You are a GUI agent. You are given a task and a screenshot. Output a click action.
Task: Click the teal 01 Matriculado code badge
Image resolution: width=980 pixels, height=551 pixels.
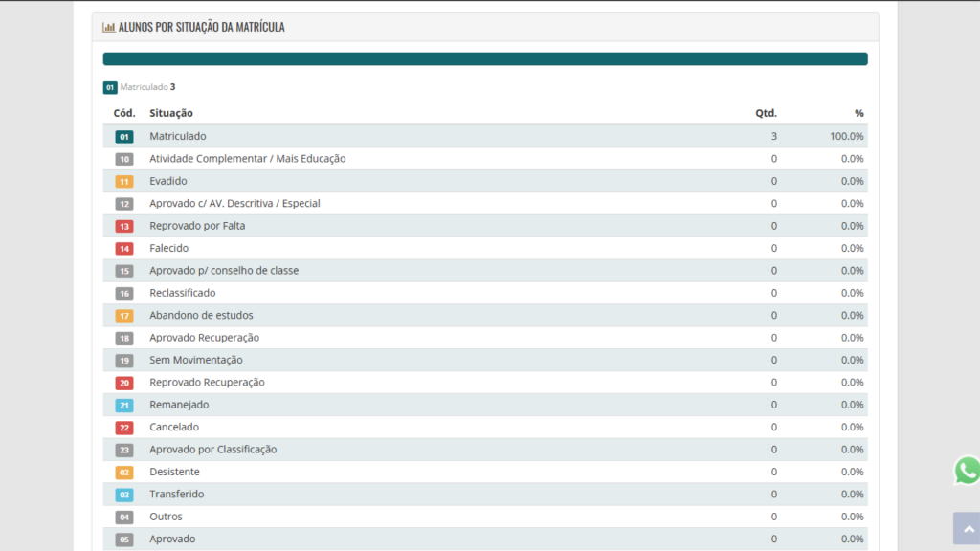(124, 137)
